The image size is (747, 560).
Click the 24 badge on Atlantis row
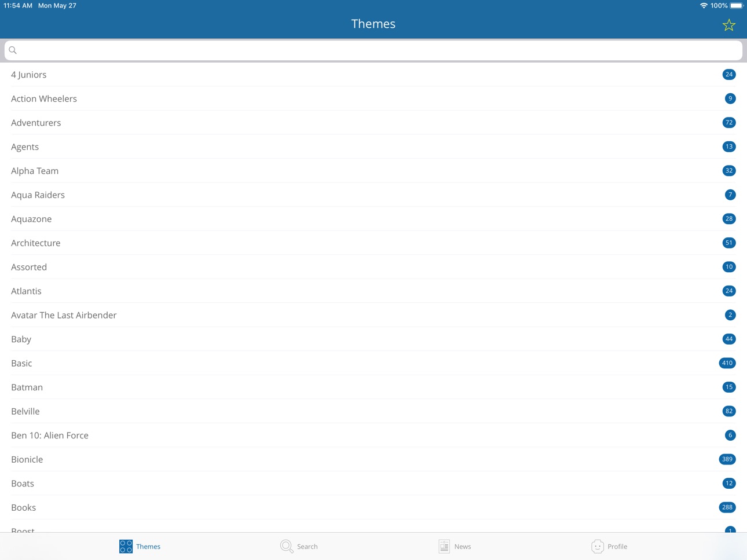[729, 291]
